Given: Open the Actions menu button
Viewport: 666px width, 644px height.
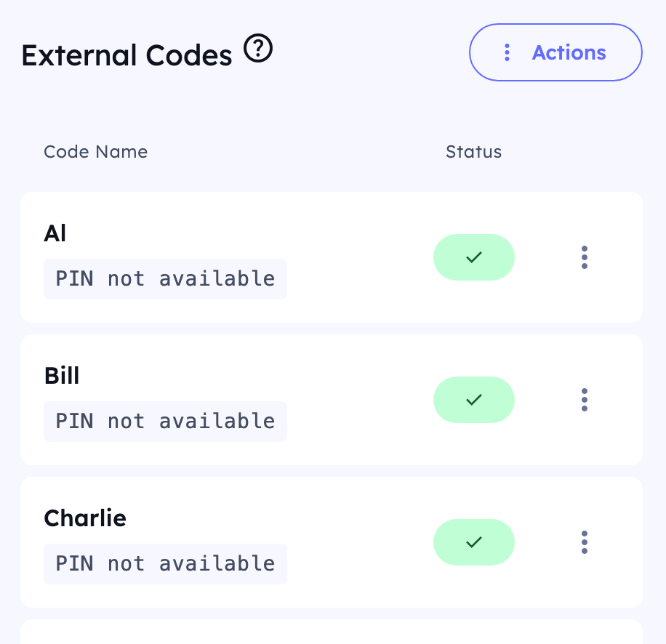Looking at the screenshot, I should point(555,52).
